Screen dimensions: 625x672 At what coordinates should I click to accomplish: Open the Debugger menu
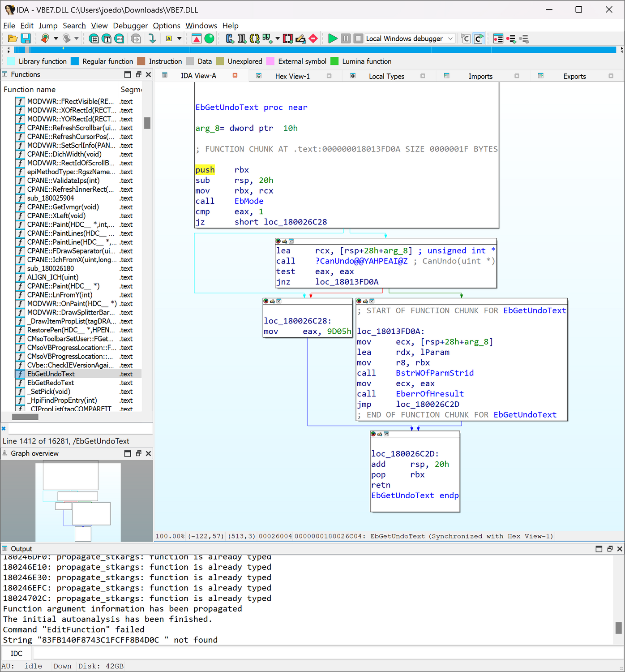coord(130,26)
